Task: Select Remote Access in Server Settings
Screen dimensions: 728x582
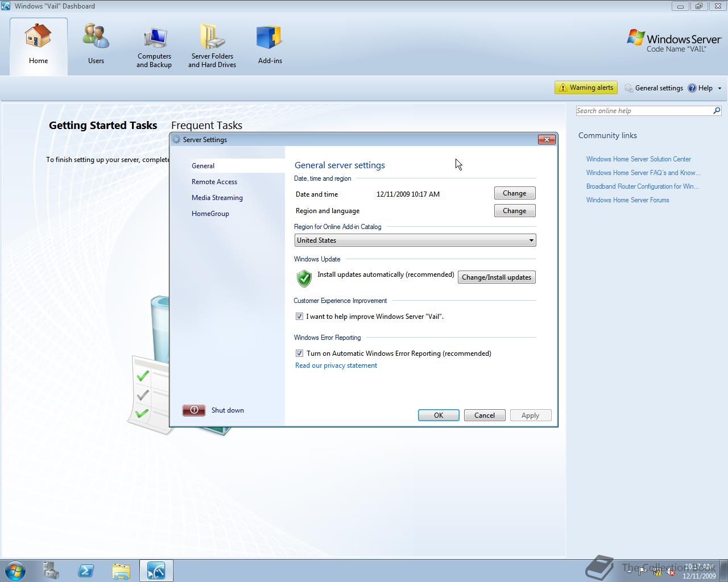Action: (x=214, y=182)
